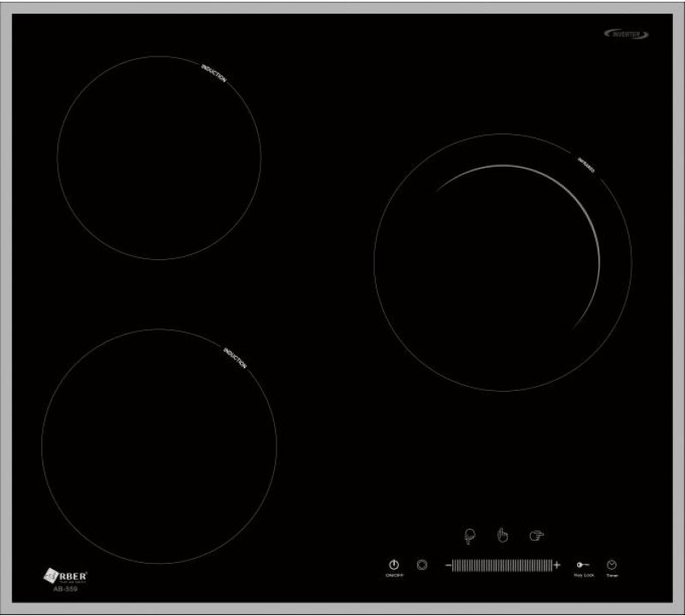
Task: Tap the circular zone-select icon beside power
Action: (421, 565)
